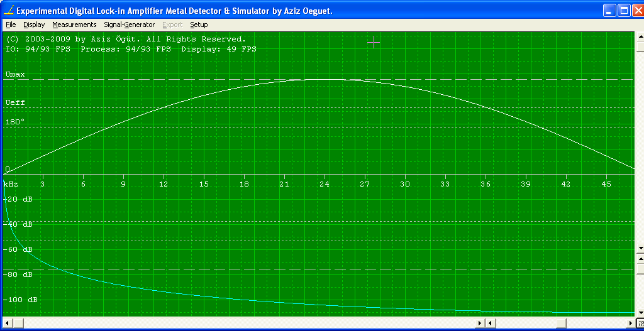Viewport: 644px width, 331px height.
Task: Click the metal detector title bar icon
Action: click(10, 11)
